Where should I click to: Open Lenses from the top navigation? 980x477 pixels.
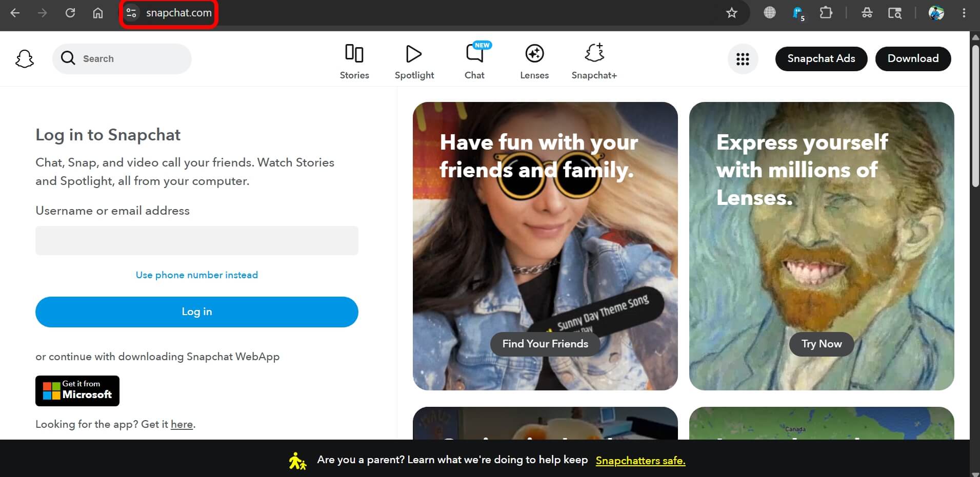click(x=534, y=61)
